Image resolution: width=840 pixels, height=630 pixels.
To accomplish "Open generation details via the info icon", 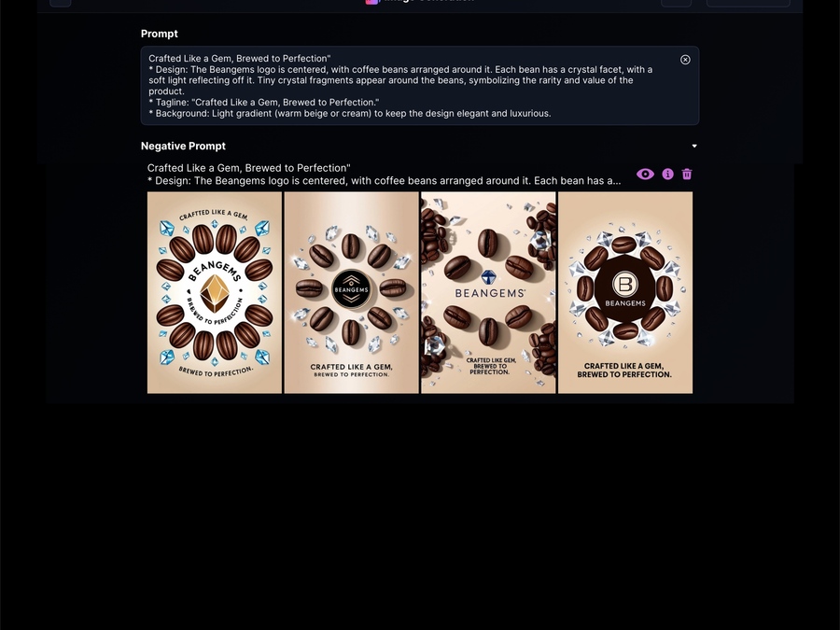I will click(667, 175).
